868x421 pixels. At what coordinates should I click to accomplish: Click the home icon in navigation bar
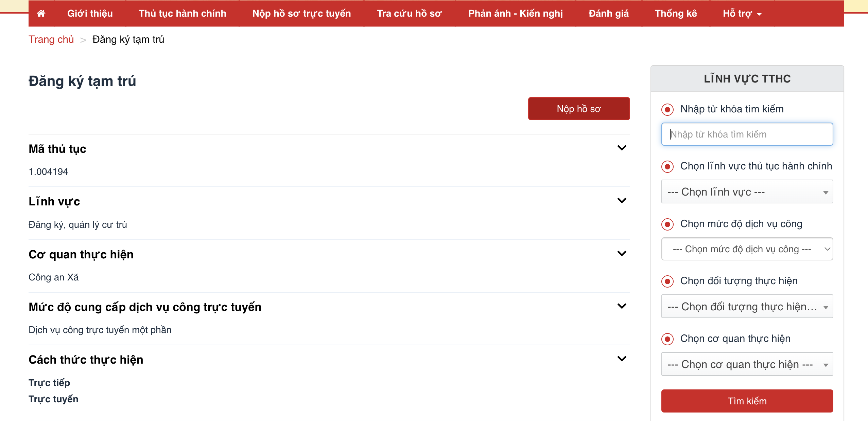41,13
